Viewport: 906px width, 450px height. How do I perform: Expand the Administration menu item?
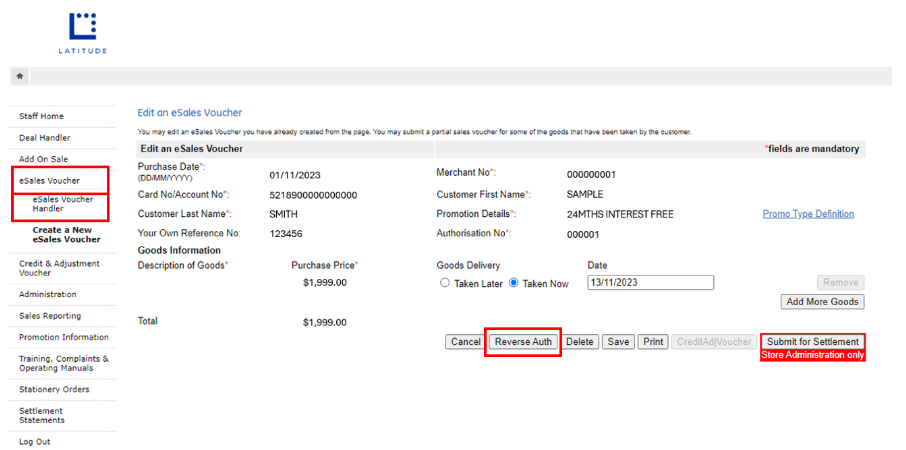click(x=47, y=294)
